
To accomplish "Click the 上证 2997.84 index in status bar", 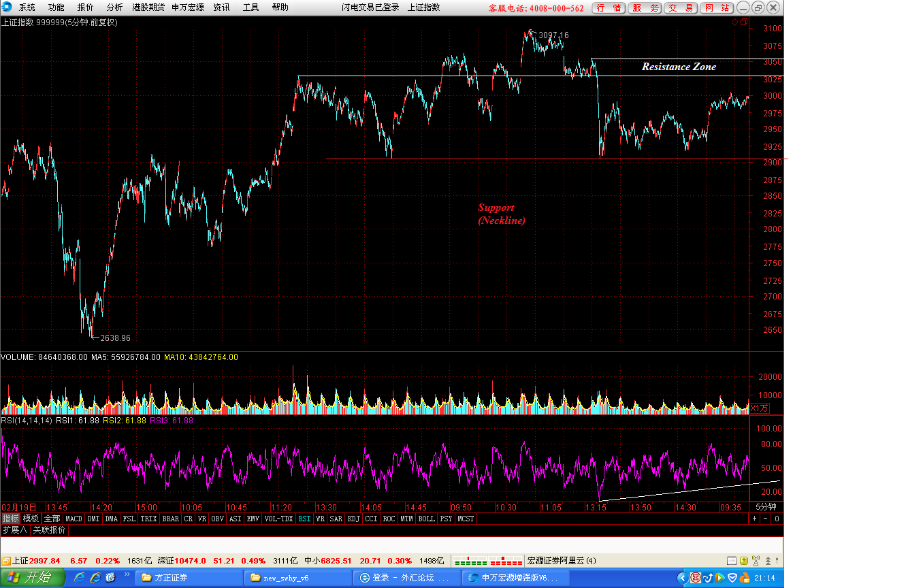I will 37,561.
